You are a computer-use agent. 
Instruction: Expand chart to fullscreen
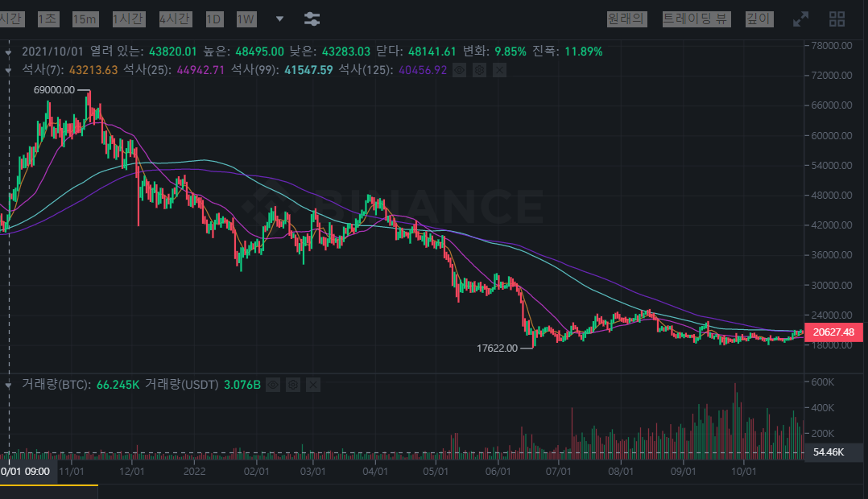click(x=800, y=19)
